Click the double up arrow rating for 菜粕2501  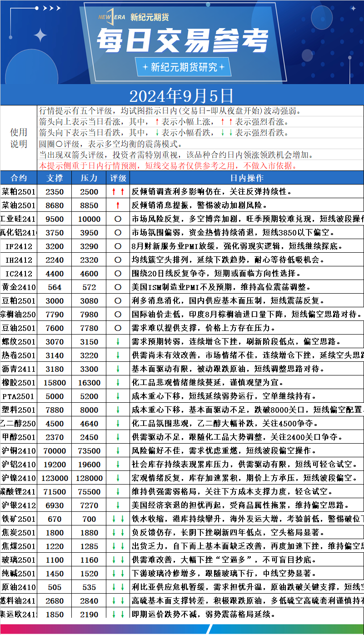click(x=118, y=192)
